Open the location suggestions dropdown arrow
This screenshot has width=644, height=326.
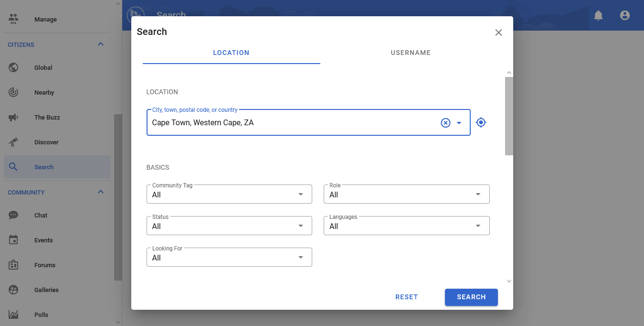(459, 123)
